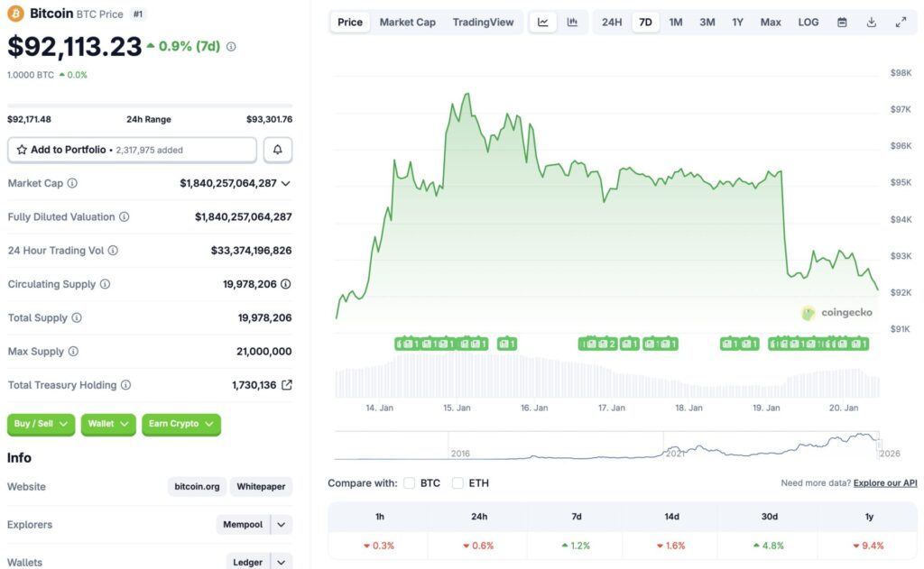Visit the bitcoin.org website link
This screenshot has height=569, width=924.
click(x=197, y=486)
